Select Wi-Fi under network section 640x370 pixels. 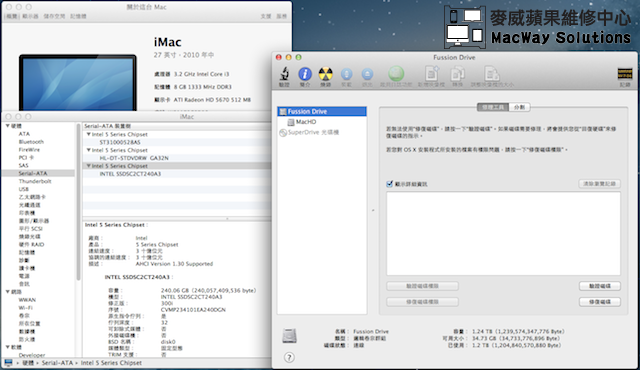click(x=25, y=308)
